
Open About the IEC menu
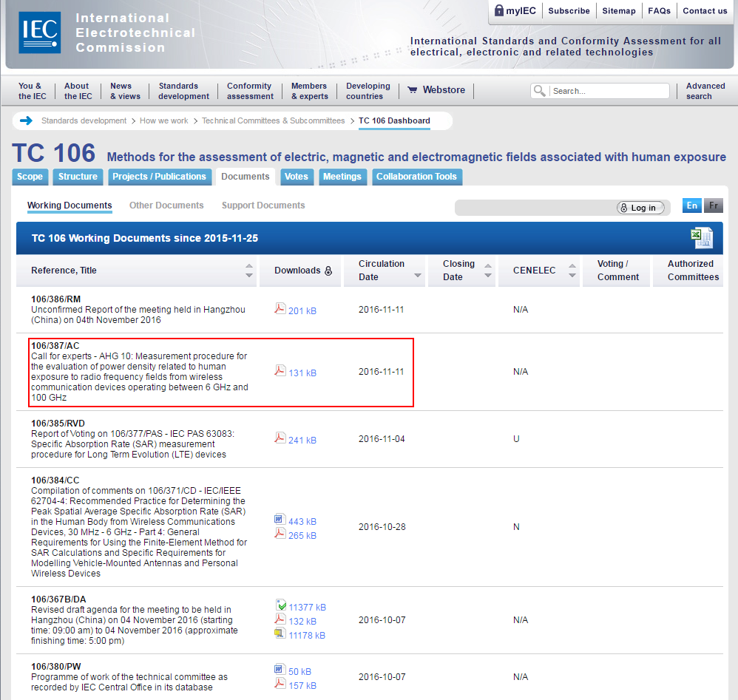pyautogui.click(x=78, y=91)
